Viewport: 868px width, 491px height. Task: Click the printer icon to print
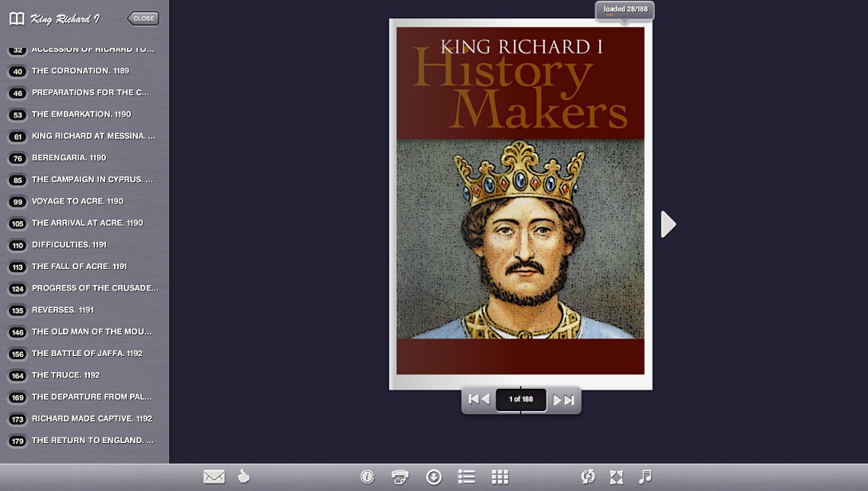click(x=400, y=477)
